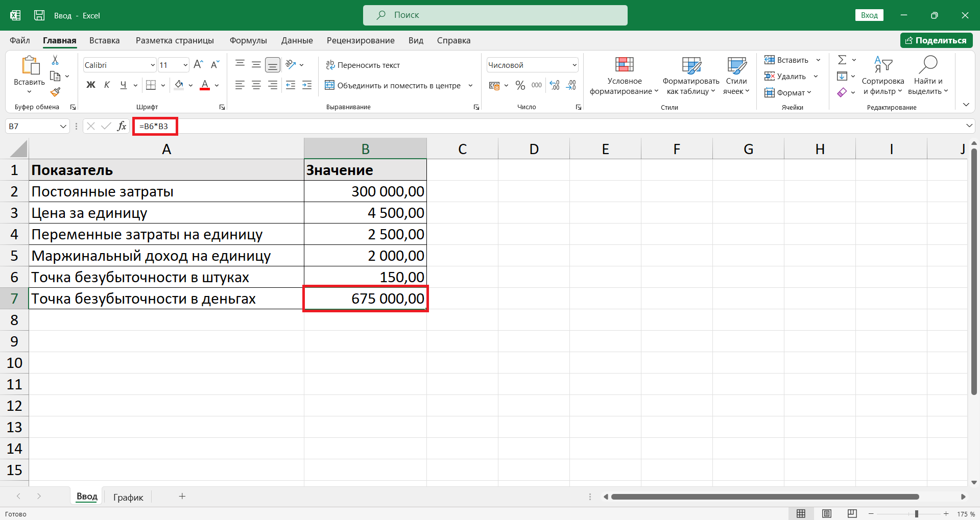Image resolution: width=980 pixels, height=520 pixels.
Task: Click the Save icon in title bar
Action: 39,15
